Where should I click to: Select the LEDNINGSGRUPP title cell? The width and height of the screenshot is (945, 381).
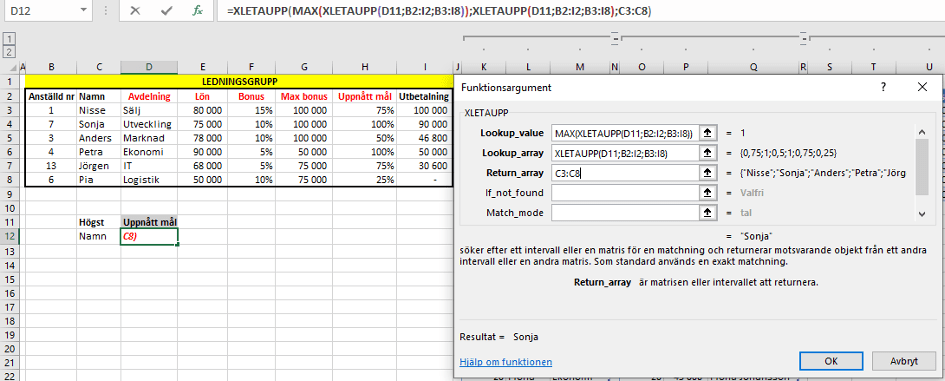pyautogui.click(x=239, y=81)
